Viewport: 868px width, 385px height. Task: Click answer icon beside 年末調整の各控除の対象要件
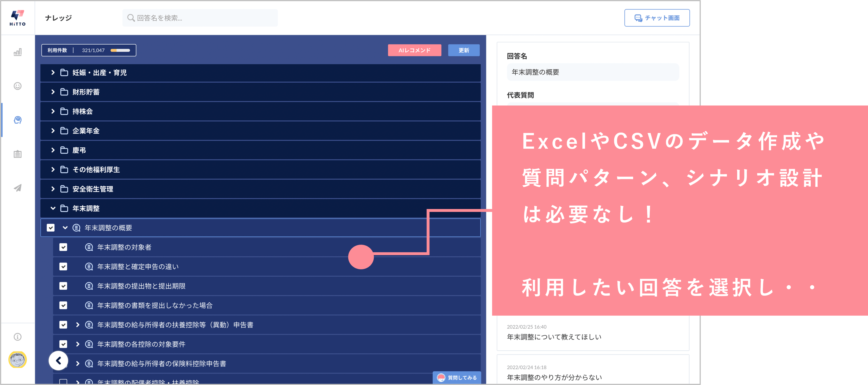tap(89, 344)
